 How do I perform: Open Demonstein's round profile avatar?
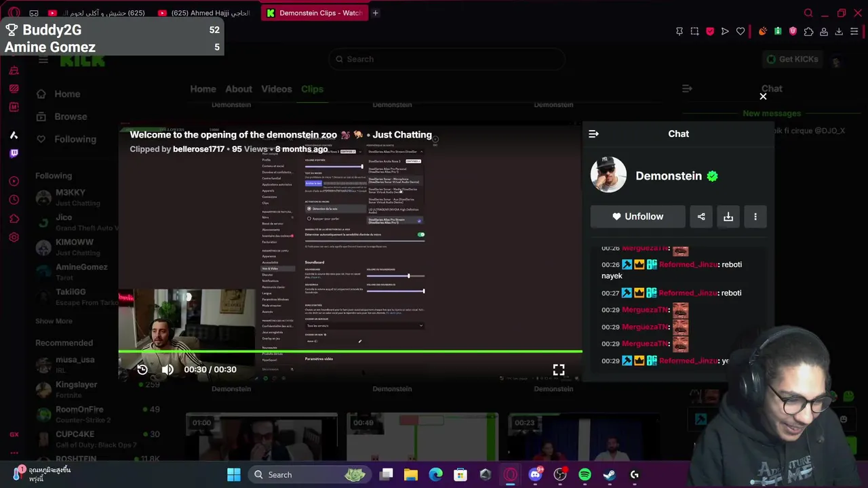pos(608,175)
